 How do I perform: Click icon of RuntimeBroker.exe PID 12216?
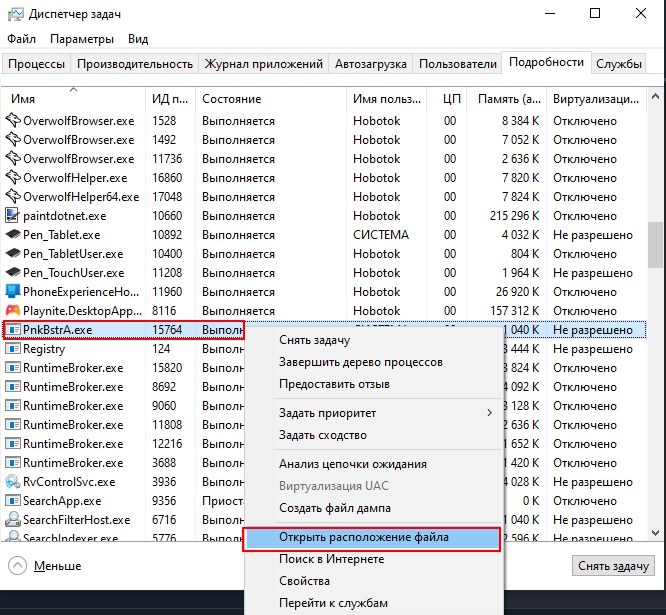coord(13,444)
